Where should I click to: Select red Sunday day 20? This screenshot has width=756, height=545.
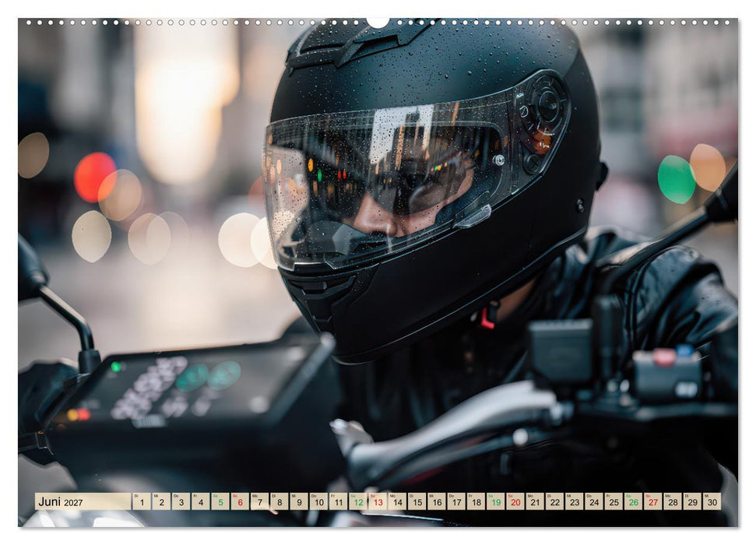(515, 501)
